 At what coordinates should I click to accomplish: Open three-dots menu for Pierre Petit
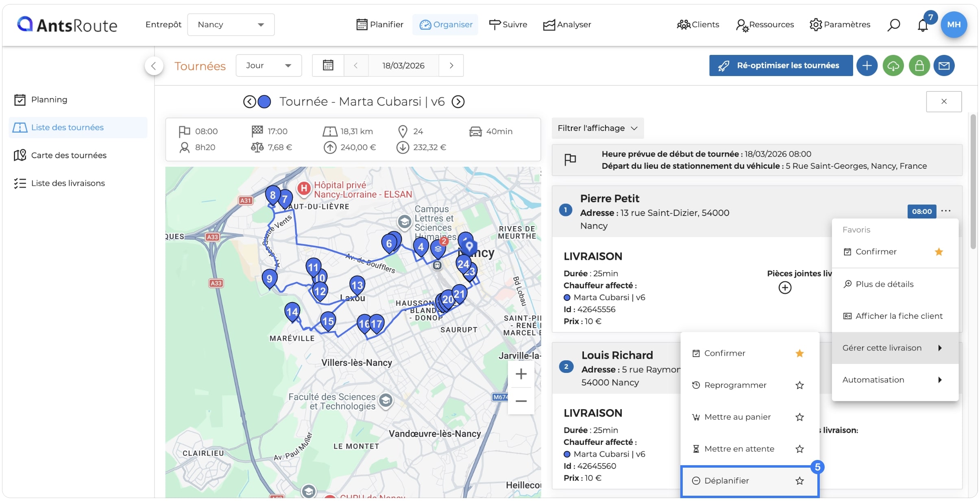pos(946,211)
